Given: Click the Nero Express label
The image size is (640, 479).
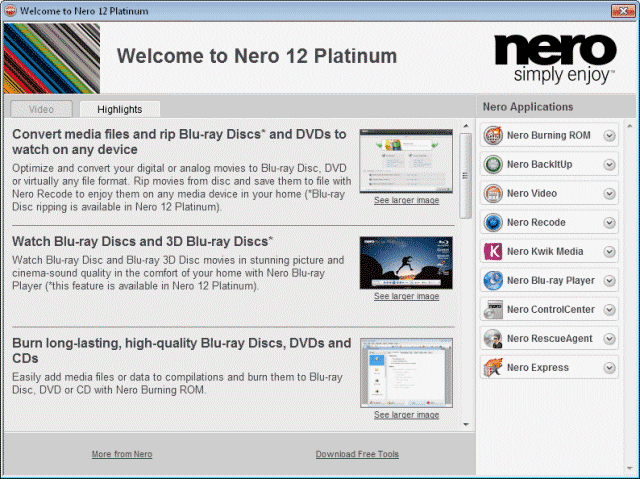Looking at the screenshot, I should 538,367.
